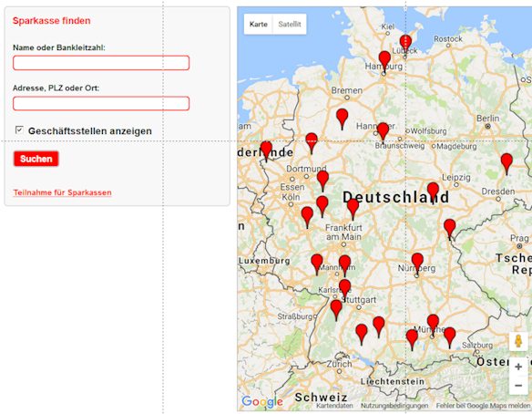
Task: Click the map pin west of Leipzig
Action: point(433,191)
